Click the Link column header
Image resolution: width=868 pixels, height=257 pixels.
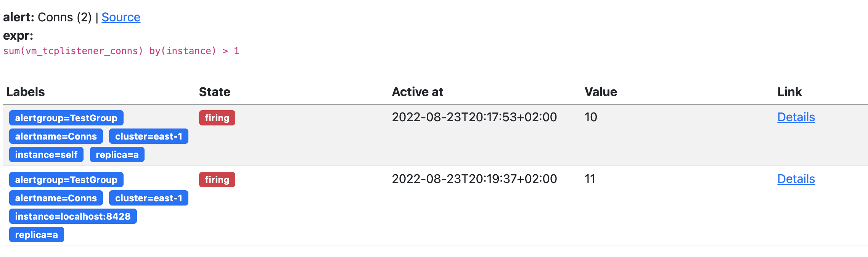point(789,92)
